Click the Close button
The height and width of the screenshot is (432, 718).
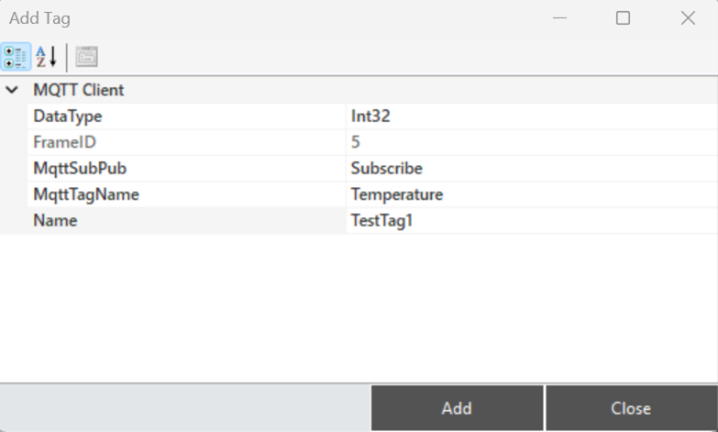[x=631, y=408]
